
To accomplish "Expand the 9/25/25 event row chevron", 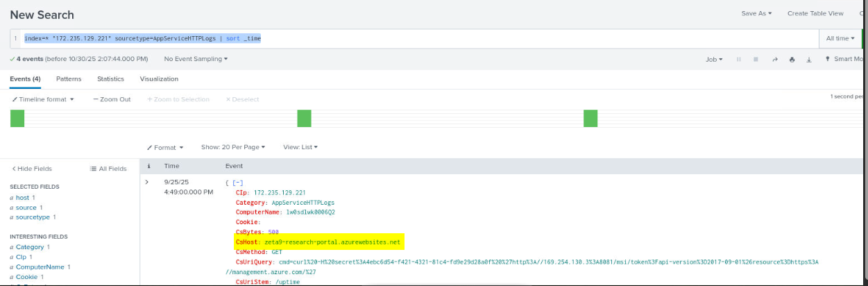I will [x=146, y=182].
